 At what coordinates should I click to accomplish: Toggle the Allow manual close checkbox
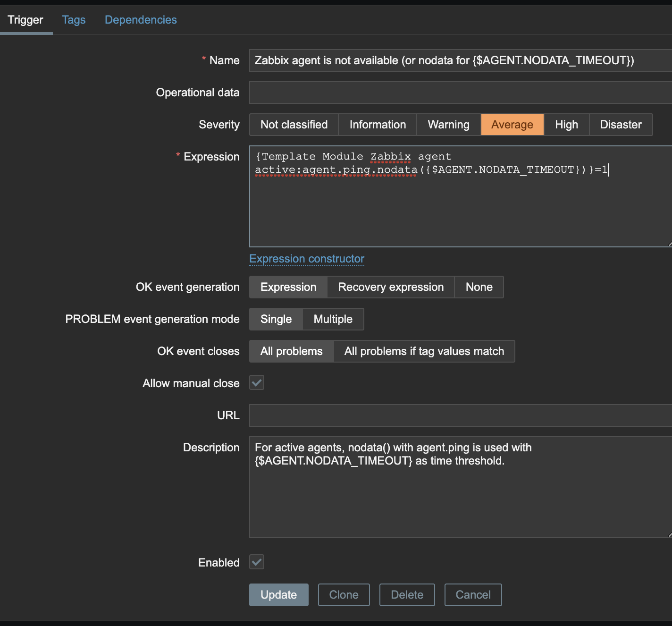tap(257, 383)
